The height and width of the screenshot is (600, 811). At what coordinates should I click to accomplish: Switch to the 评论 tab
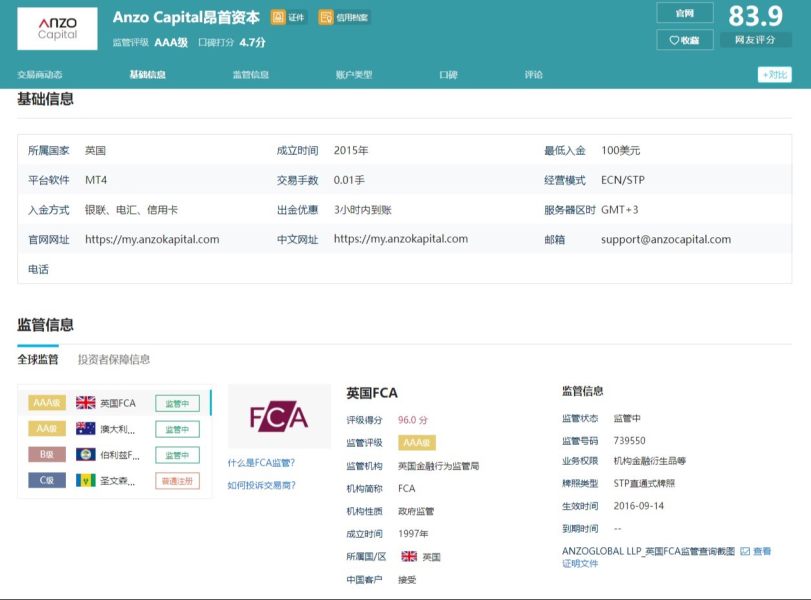[x=534, y=74]
